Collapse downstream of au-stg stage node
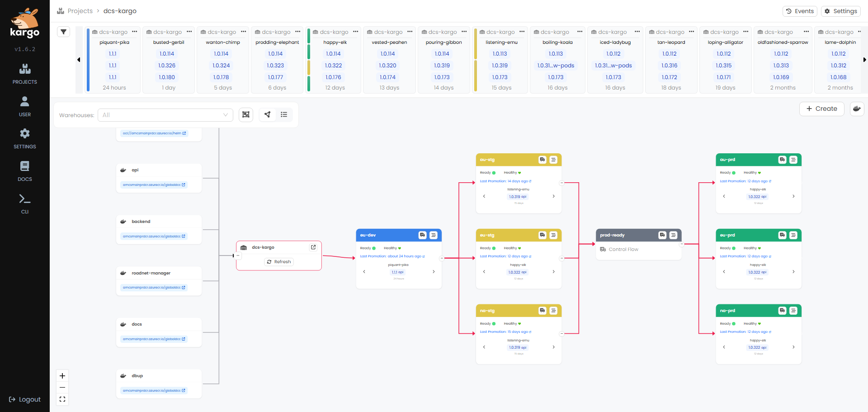Screen dimensions: 868x412 click(561, 183)
